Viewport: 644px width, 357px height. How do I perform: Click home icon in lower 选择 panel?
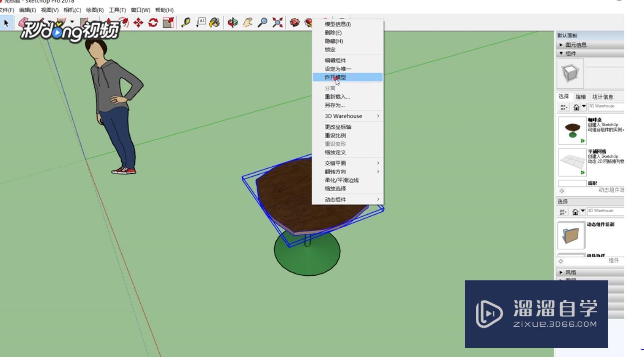(575, 211)
